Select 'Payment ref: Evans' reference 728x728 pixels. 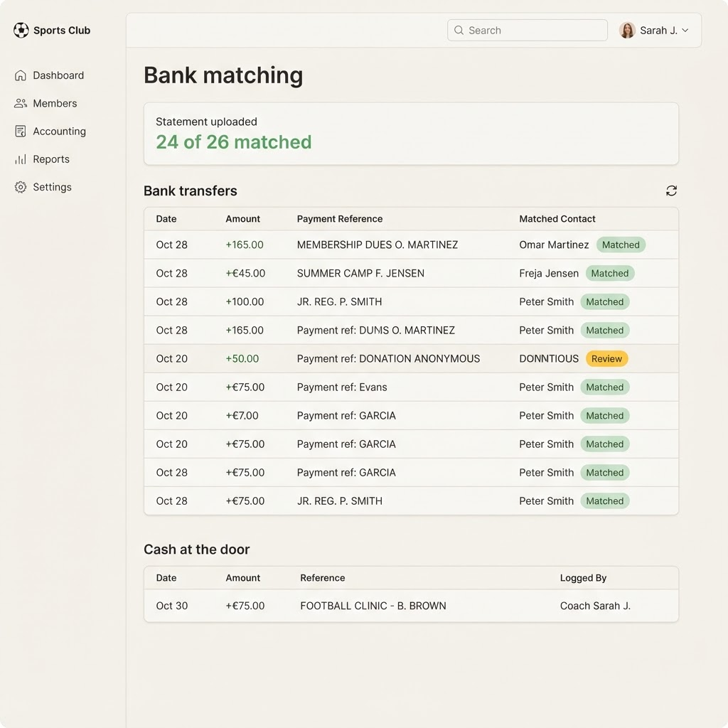(342, 387)
